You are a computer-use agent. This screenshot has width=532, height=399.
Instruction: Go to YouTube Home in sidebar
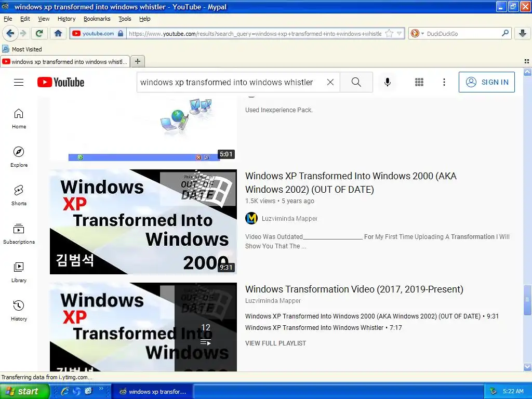[x=19, y=119]
